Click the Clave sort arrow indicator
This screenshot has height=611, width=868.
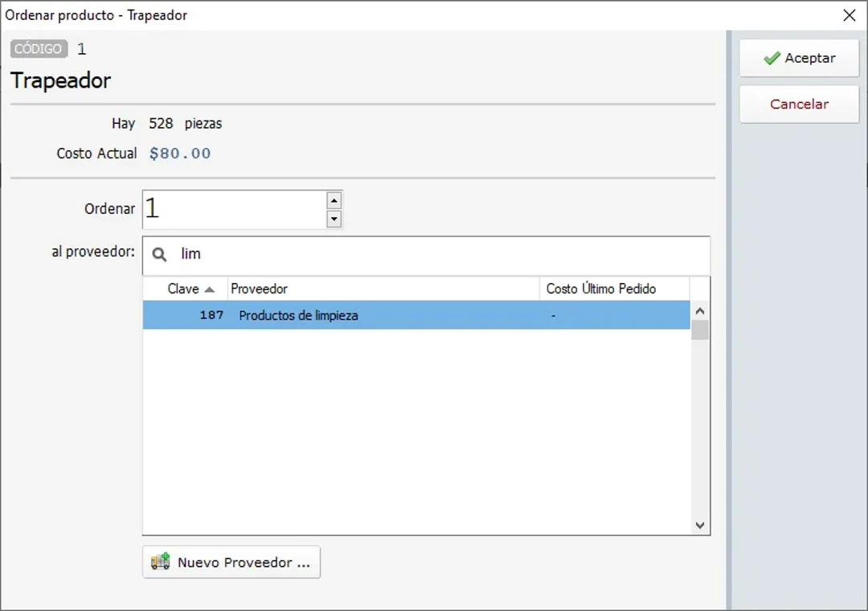point(210,289)
